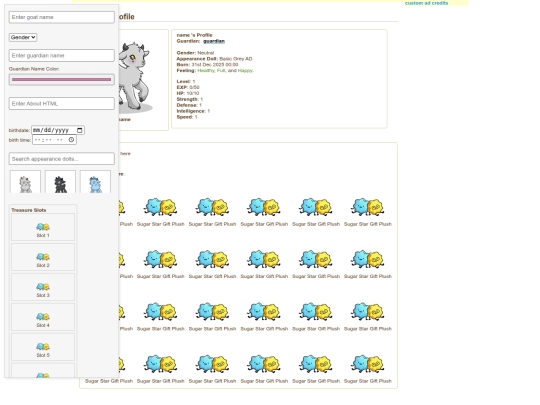Click the birthdate mm/dd/yyyy field

point(58,130)
